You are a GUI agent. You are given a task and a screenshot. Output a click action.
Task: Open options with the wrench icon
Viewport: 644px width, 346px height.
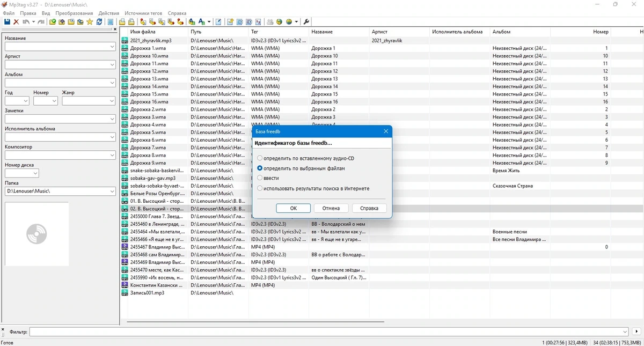click(306, 21)
